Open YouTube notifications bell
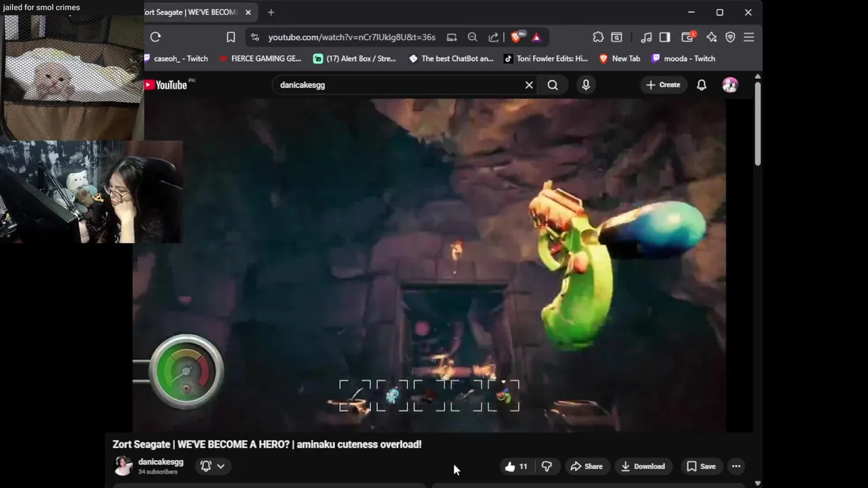The width and height of the screenshot is (868, 488). 702,85
